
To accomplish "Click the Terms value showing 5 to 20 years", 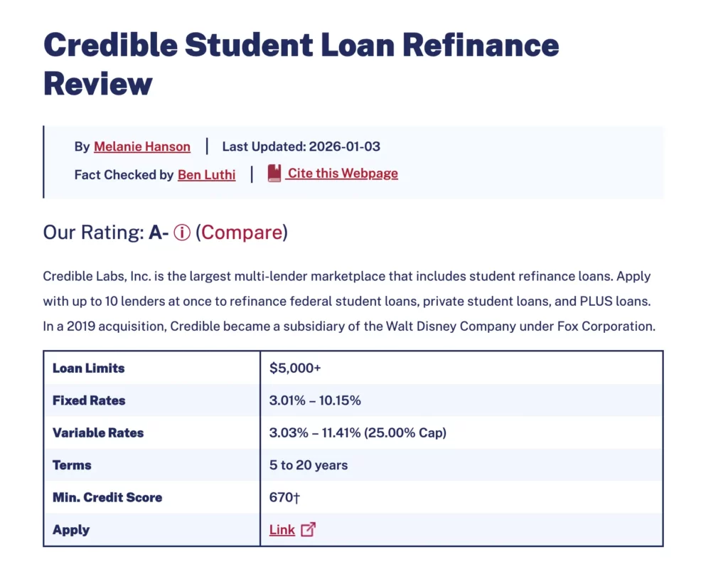I will (x=308, y=464).
